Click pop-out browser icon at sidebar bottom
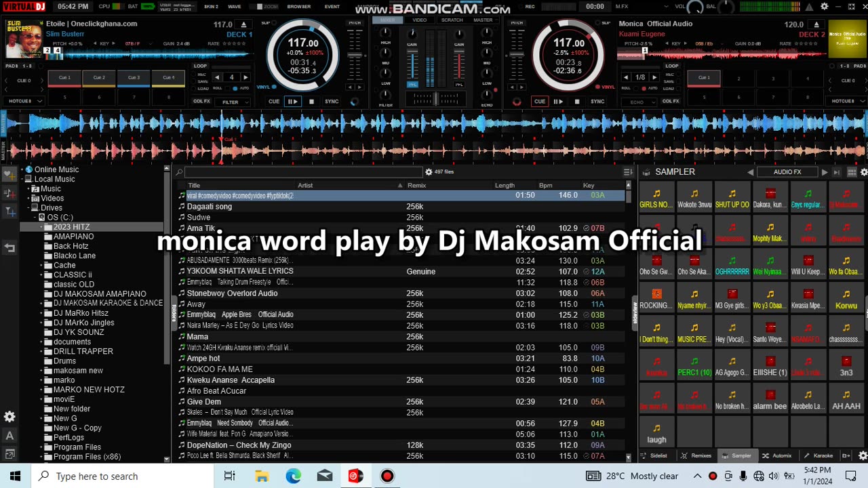 pyautogui.click(x=9, y=454)
